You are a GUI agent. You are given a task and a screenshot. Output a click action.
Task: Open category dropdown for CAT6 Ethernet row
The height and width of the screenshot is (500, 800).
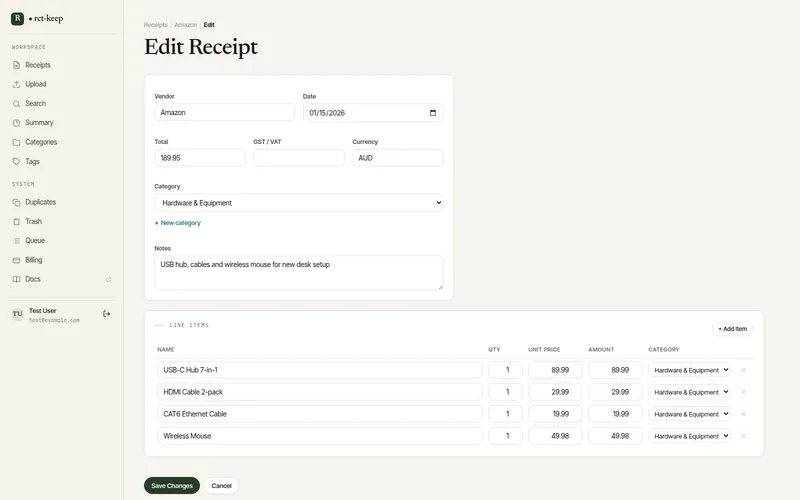689,414
